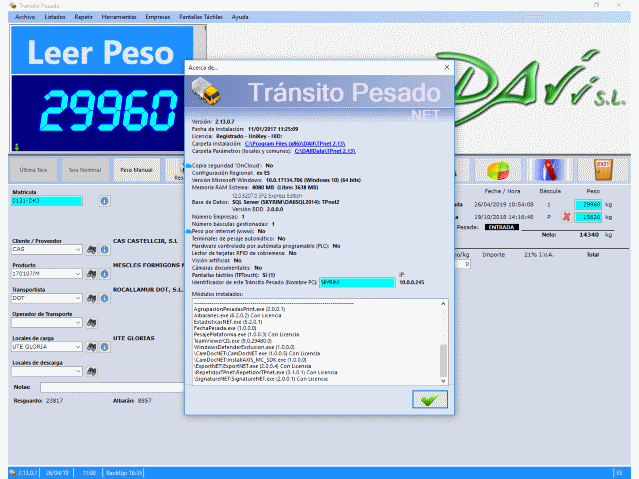Expand Operador de Transporte dropdown
The height and width of the screenshot is (479, 639).
coord(78,323)
